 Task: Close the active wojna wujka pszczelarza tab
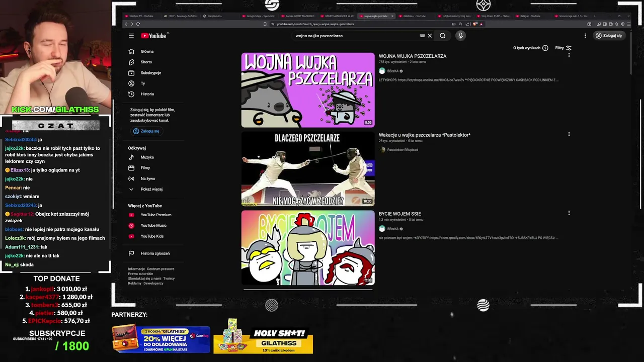point(392,16)
